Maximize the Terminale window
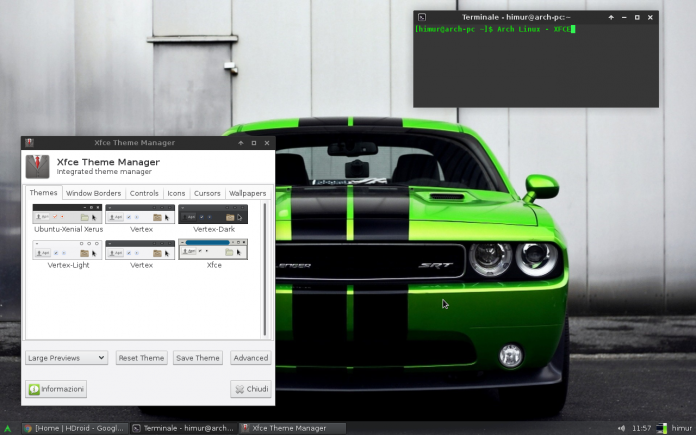Viewport: 696px width, 435px height. pyautogui.click(x=637, y=17)
